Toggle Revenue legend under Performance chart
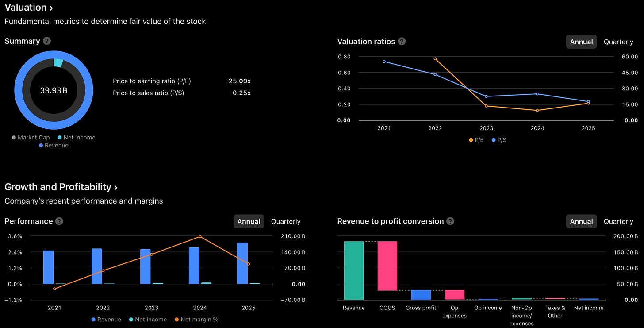The height and width of the screenshot is (328, 644). click(x=106, y=320)
